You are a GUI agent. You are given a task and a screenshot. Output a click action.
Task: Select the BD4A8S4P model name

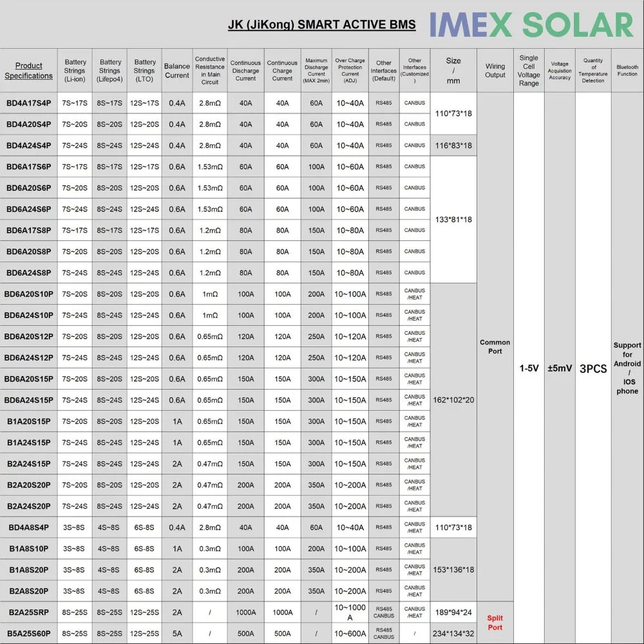29,528
